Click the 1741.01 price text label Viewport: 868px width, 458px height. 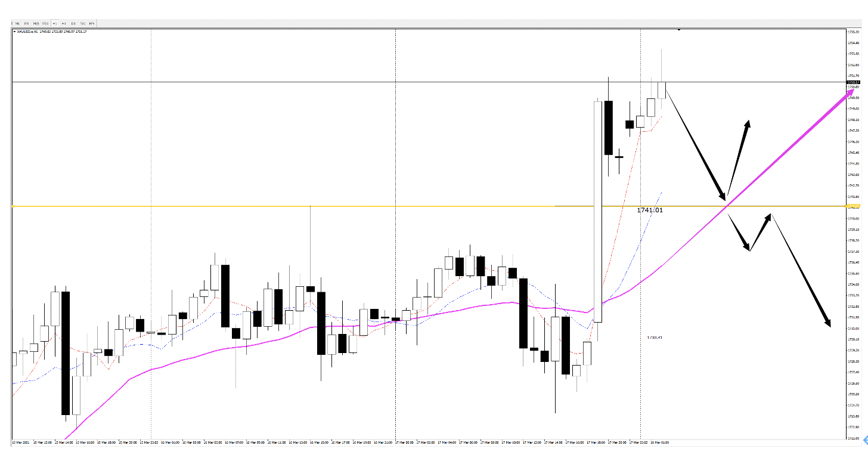pyautogui.click(x=649, y=211)
